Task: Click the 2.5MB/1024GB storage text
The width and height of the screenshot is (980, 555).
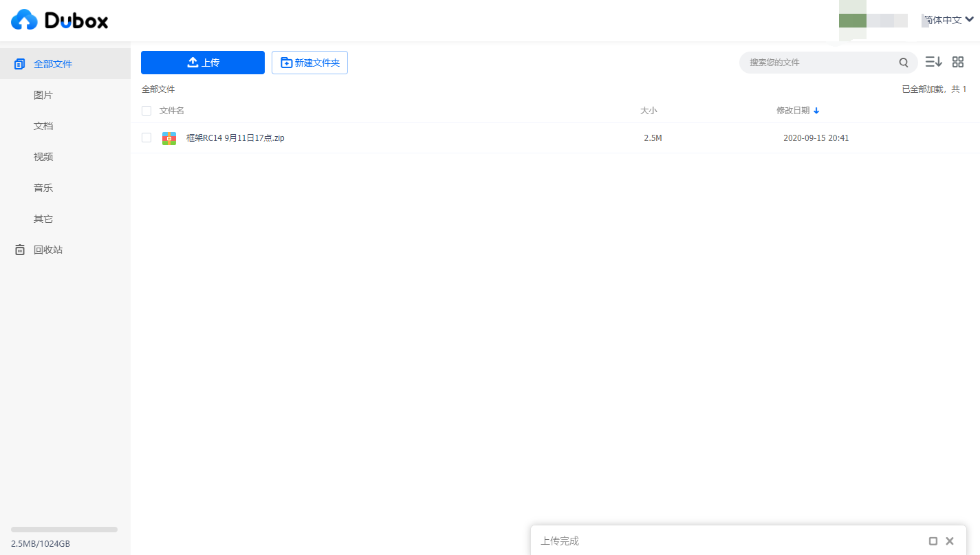Action: (x=41, y=543)
